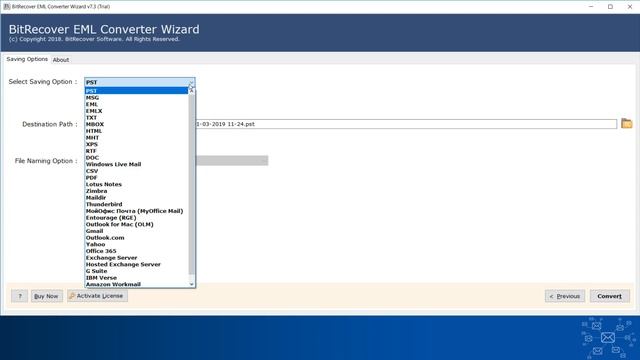The image size is (640, 360).
Task: Maximize the EML Converter Wizard window
Action: coord(610,7)
